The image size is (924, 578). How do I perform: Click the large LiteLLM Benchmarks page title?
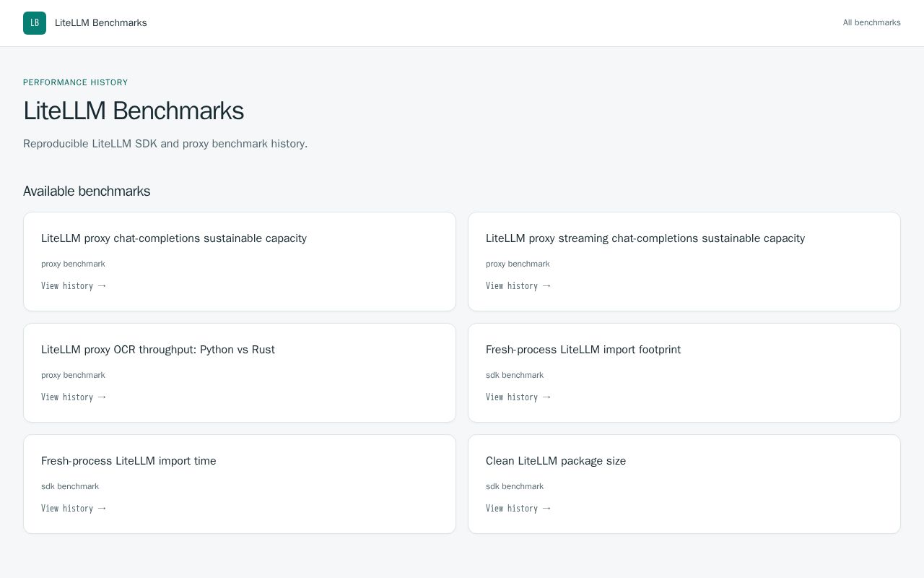[134, 111]
